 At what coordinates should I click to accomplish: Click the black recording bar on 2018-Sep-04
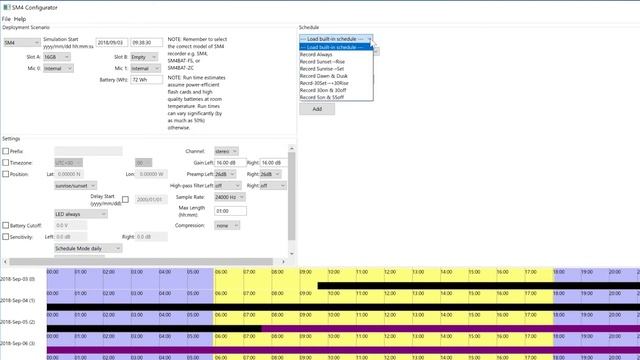(343, 307)
